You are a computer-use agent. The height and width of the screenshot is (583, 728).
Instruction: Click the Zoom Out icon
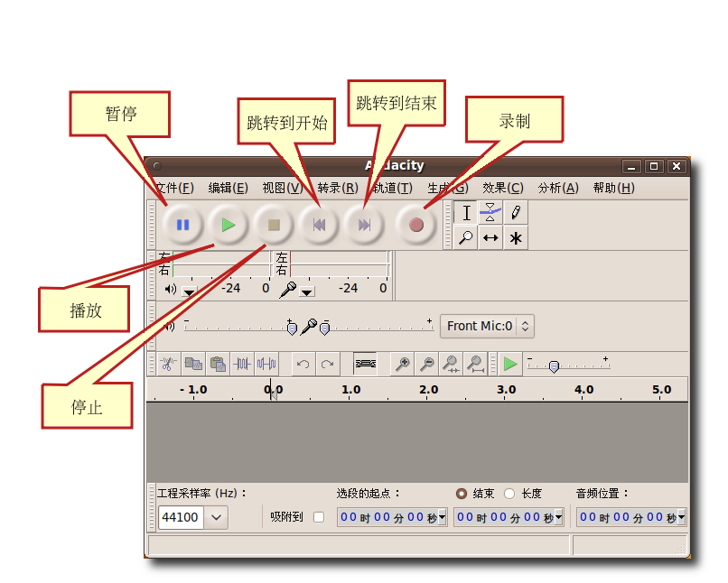click(426, 364)
